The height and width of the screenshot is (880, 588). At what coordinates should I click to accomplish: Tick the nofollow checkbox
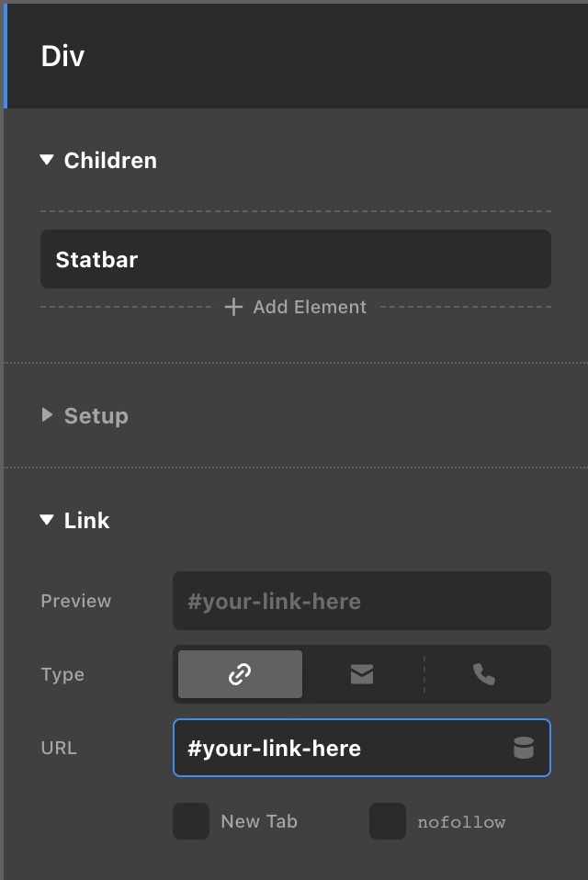click(387, 821)
